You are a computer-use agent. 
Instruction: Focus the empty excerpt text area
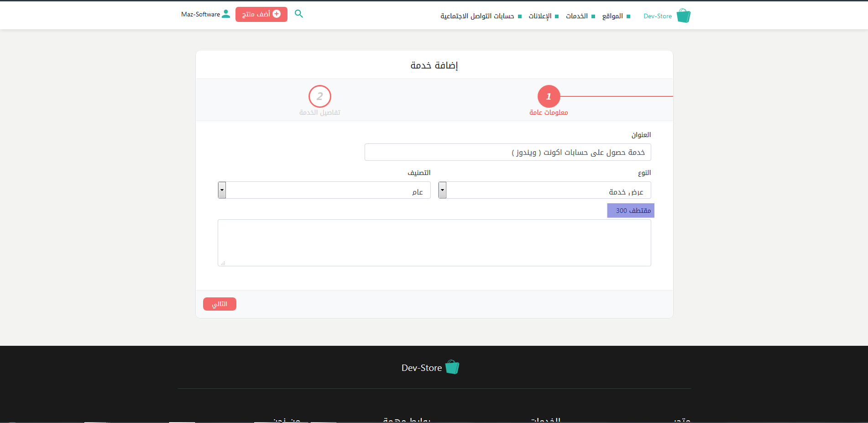tap(434, 243)
